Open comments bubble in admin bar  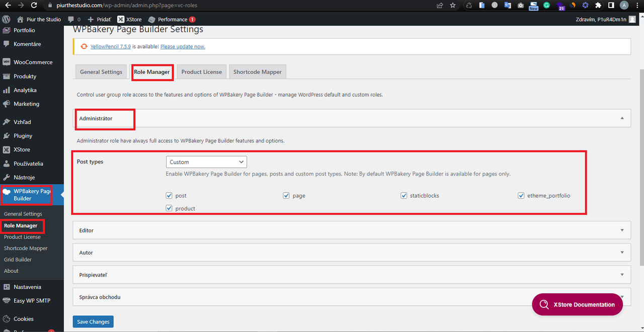(x=74, y=19)
